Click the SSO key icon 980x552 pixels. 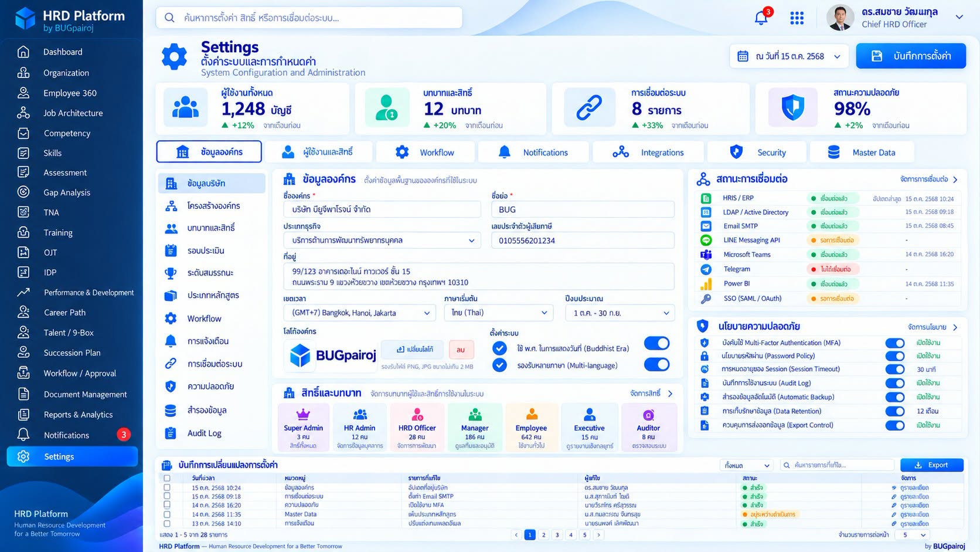tap(706, 299)
